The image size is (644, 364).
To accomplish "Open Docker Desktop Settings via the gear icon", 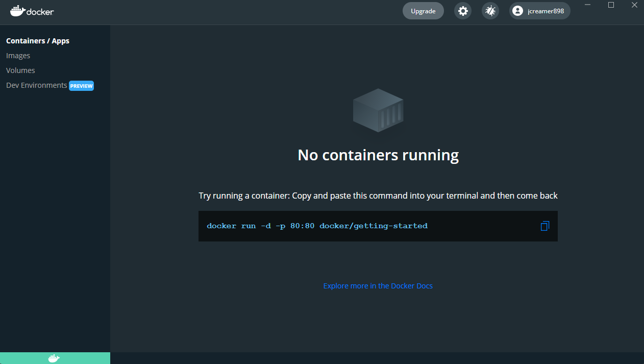I will [x=463, y=11].
